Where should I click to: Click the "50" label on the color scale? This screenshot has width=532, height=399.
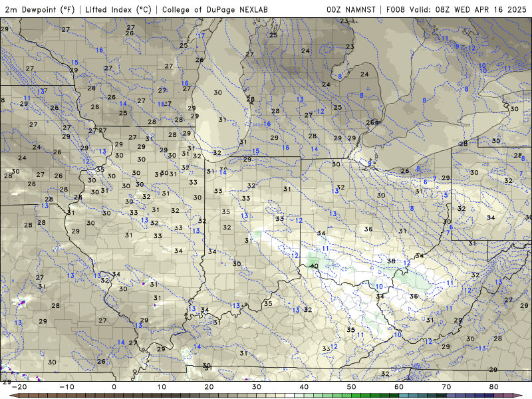pos(352,387)
